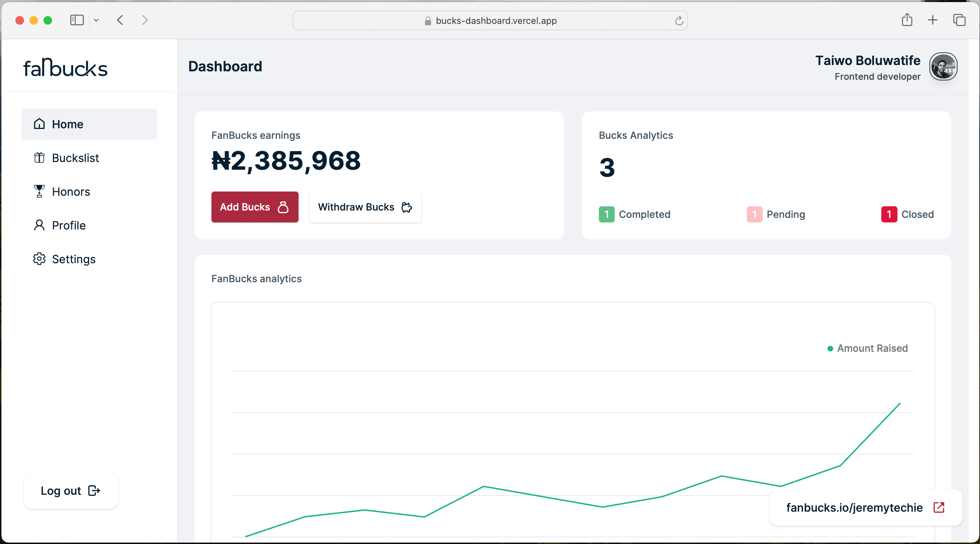
Task: Click the Add Bucks button
Action: [x=255, y=207]
